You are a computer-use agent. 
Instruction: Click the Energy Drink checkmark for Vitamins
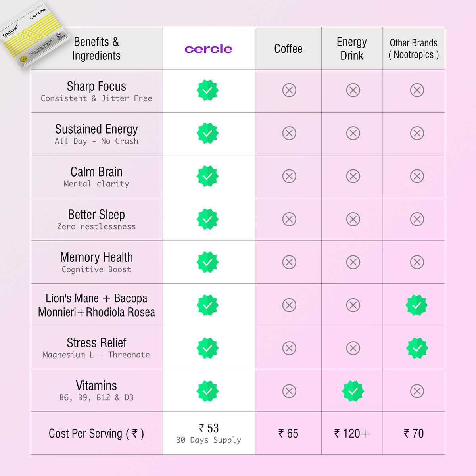click(353, 391)
